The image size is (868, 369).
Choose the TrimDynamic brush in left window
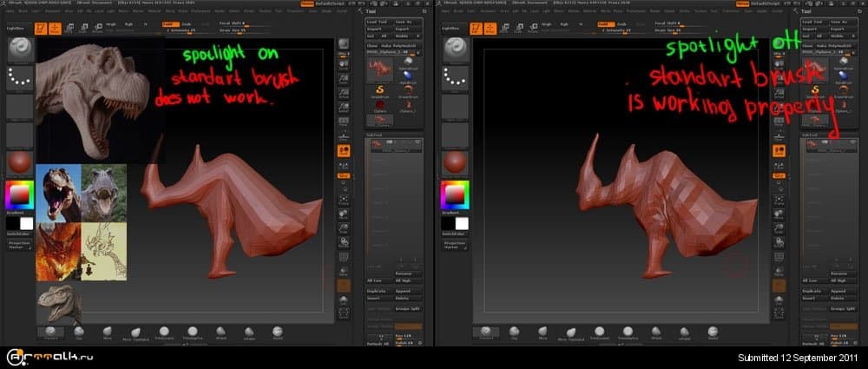[164, 332]
